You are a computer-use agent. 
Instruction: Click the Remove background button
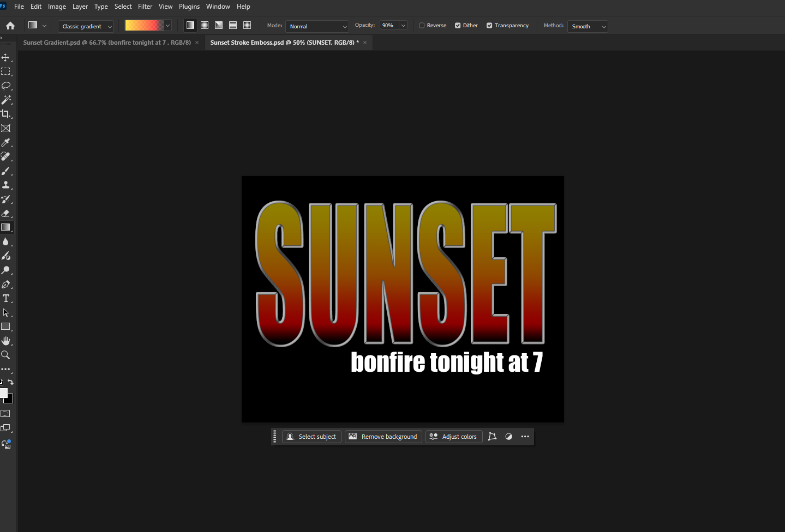[x=383, y=436]
